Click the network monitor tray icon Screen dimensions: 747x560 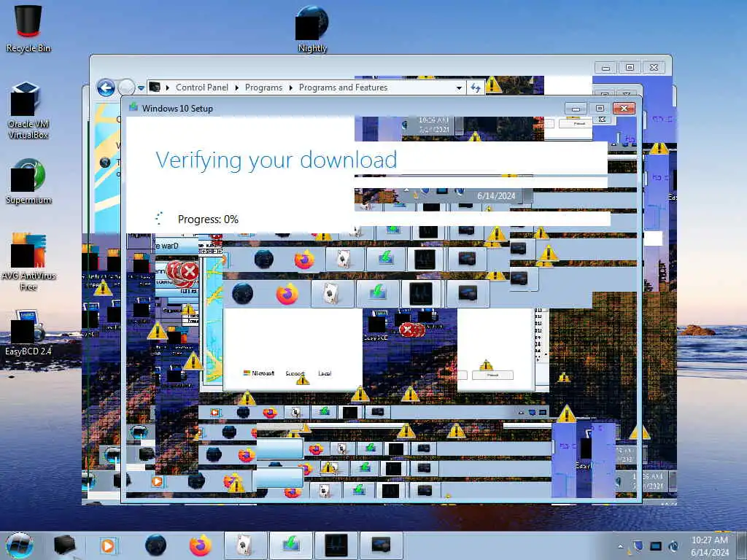click(656, 546)
